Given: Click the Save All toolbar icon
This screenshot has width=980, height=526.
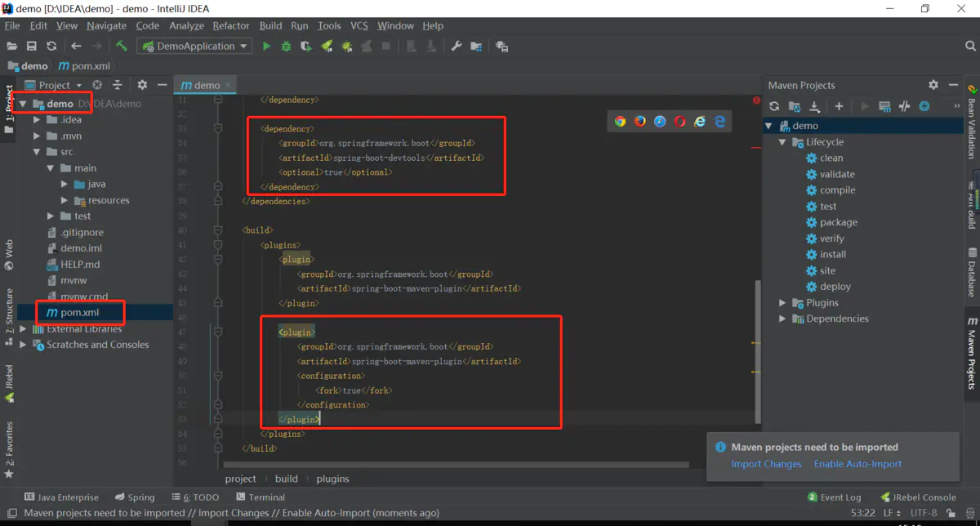Looking at the screenshot, I should coord(32,47).
